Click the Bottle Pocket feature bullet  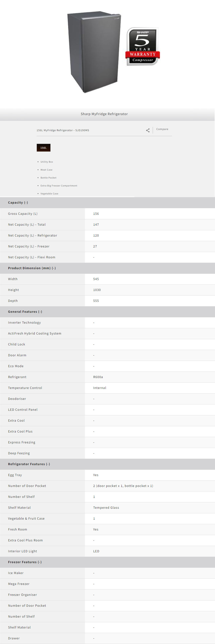point(49,178)
